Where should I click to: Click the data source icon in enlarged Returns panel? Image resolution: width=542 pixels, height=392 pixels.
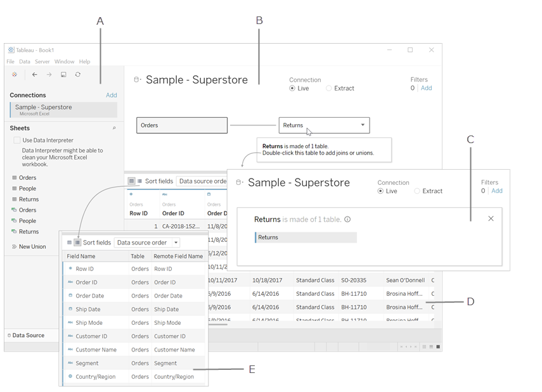click(239, 182)
